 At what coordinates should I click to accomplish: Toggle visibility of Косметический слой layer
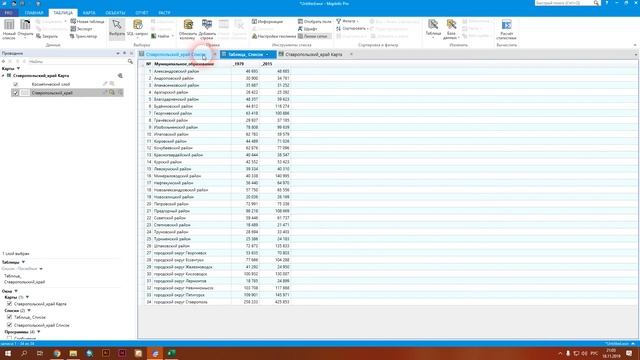[16, 84]
